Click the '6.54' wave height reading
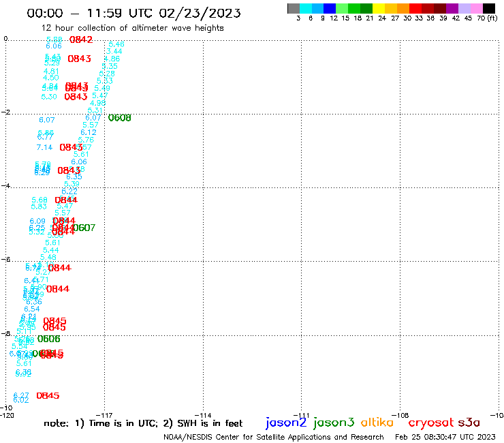 tap(32, 309)
